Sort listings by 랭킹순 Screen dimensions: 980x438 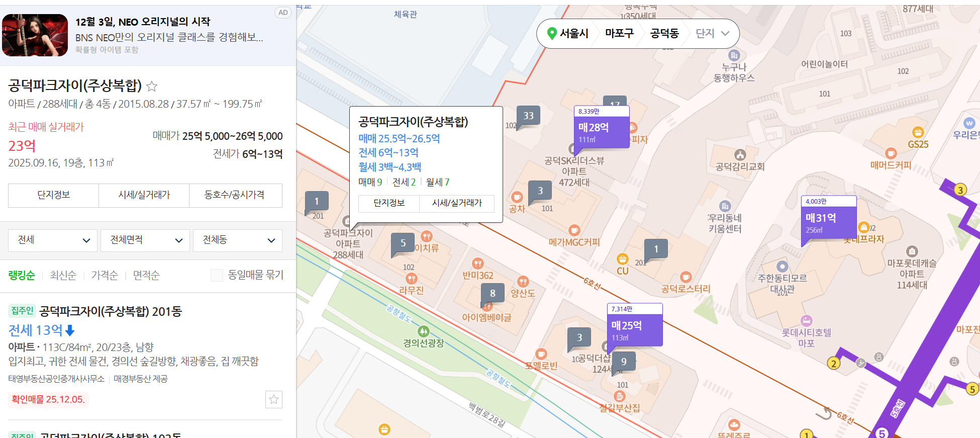pyautogui.click(x=22, y=275)
